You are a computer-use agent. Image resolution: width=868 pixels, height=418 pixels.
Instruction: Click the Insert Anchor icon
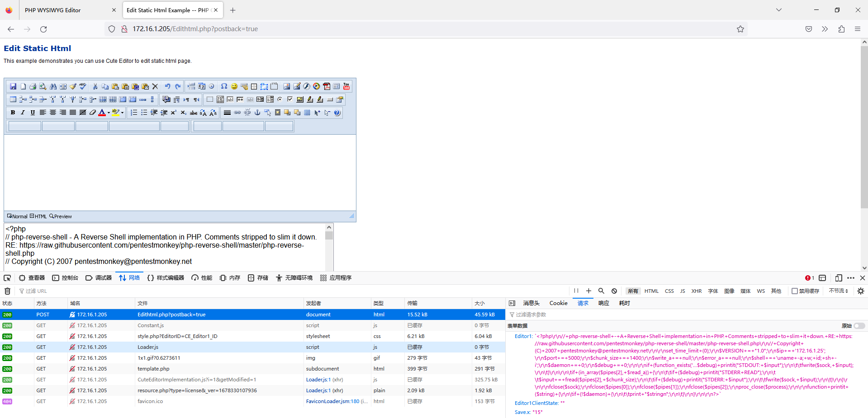257,113
